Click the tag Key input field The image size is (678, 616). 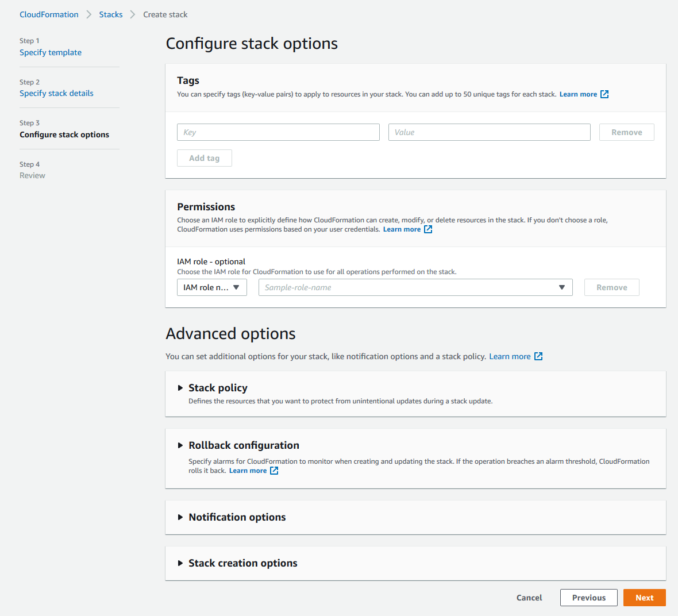coord(279,132)
